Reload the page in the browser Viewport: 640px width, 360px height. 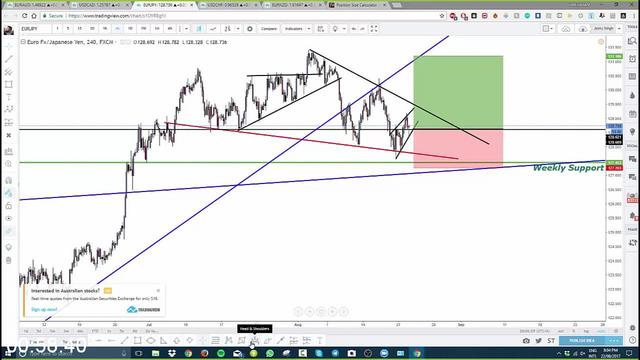pyautogui.click(x=24, y=16)
